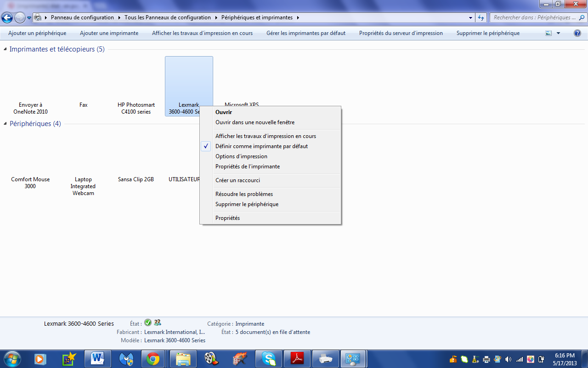The height and width of the screenshot is (368, 588).
Task: Click the shared users status icon in details pane
Action: point(158,323)
